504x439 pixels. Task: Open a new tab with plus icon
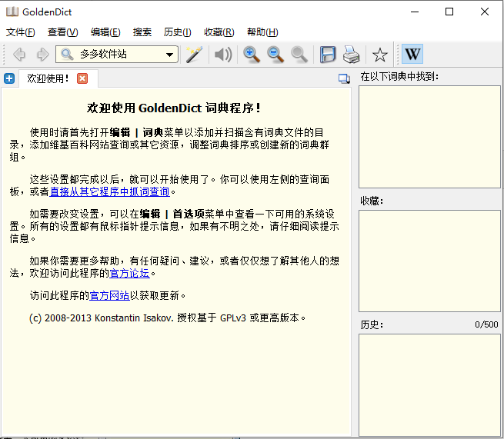click(x=9, y=78)
